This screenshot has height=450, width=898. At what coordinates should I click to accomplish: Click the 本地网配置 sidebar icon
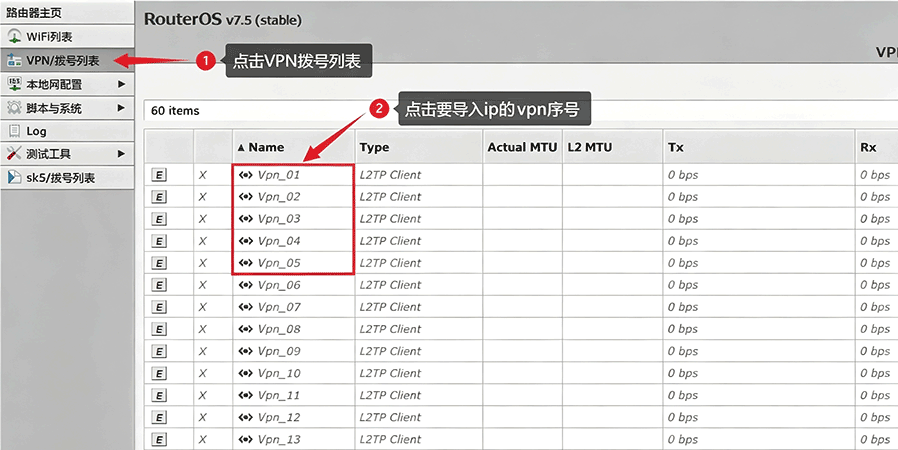(14, 84)
